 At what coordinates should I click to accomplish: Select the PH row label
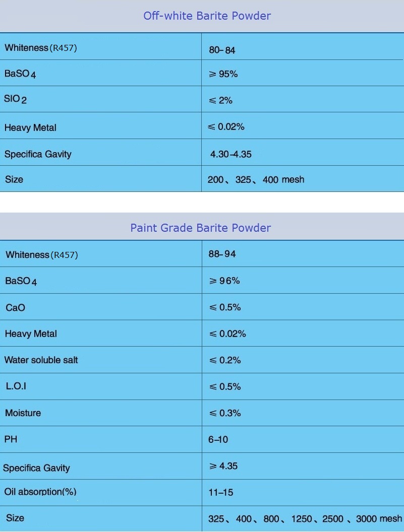click(11, 439)
